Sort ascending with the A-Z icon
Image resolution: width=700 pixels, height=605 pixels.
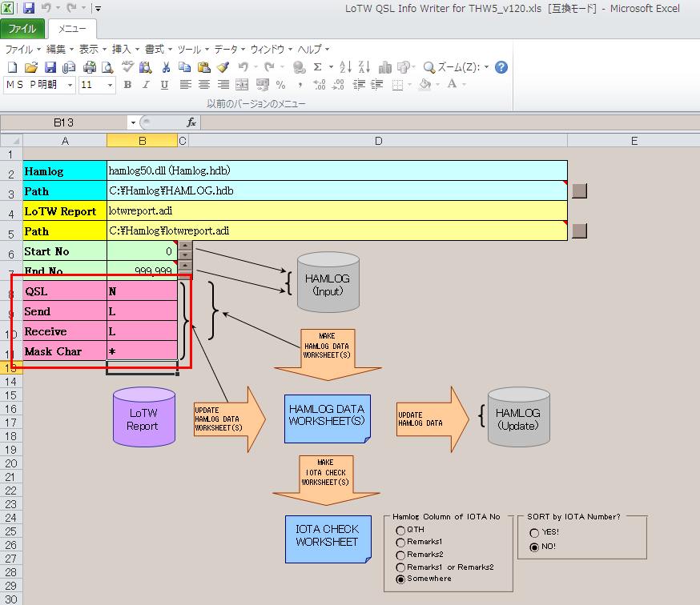click(345, 67)
